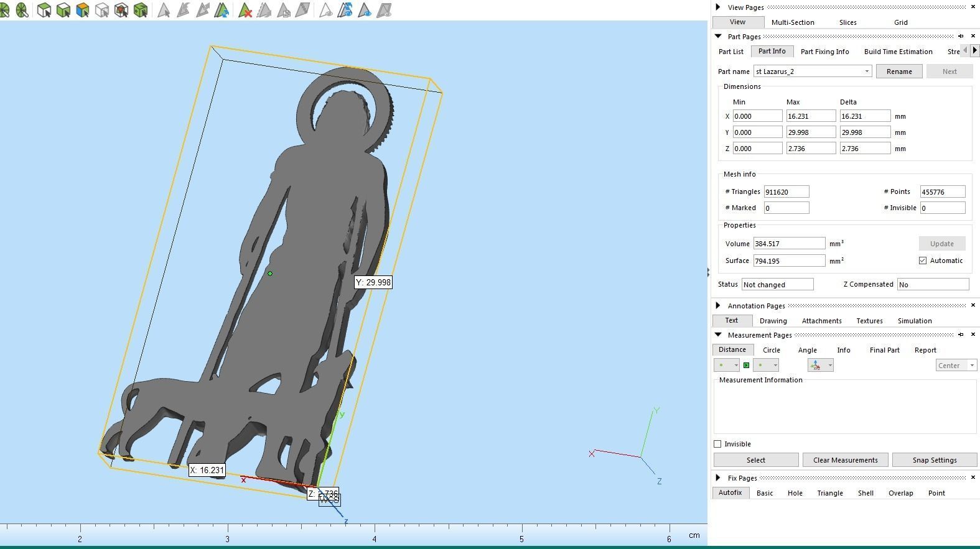
Task: Click the striped grey triangle icon
Action: (302, 10)
